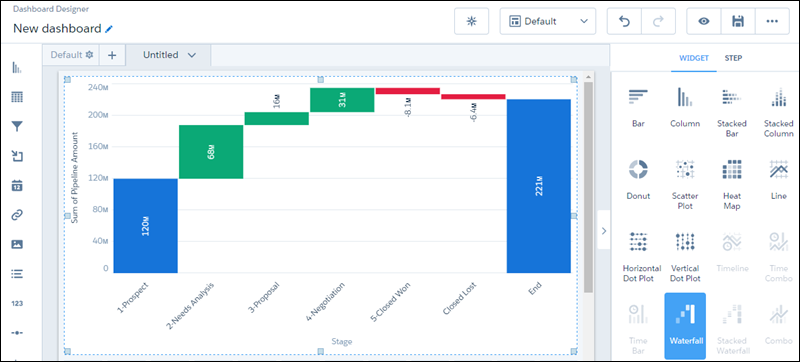Image resolution: width=800 pixels, height=362 pixels.
Task: Choose the Stacked Column chart type
Action: coord(779,113)
